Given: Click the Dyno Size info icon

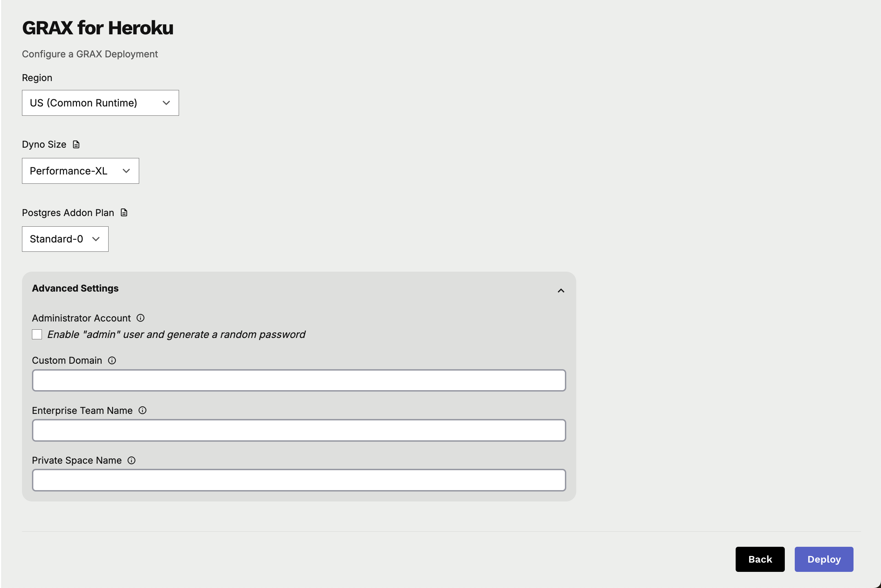Looking at the screenshot, I should click(x=75, y=144).
